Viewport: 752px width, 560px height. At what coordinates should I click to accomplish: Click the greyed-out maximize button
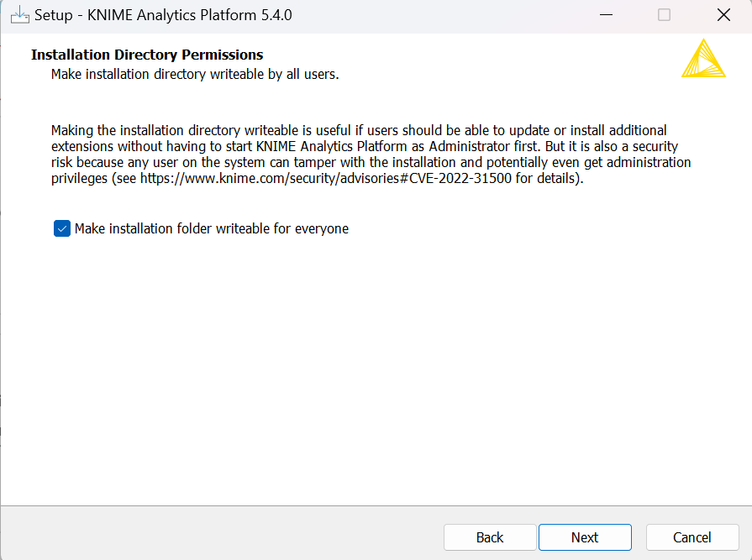664,15
